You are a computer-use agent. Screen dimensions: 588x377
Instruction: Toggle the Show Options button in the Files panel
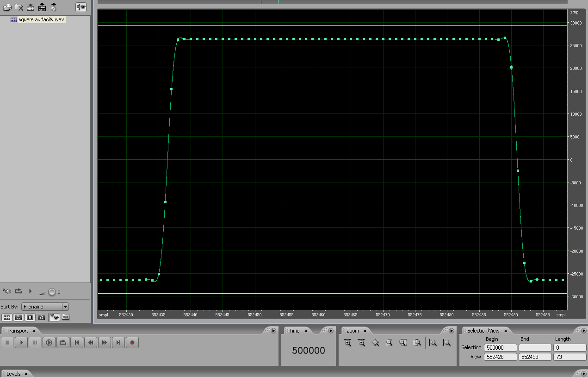pyautogui.click(x=80, y=7)
